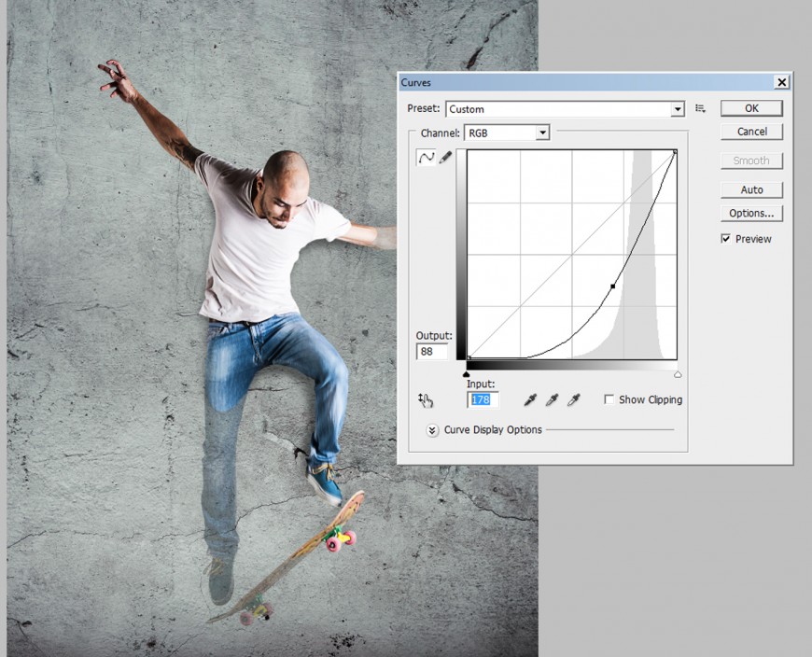This screenshot has height=657, width=812.
Task: Select the edit points curve tool
Action: 427,158
